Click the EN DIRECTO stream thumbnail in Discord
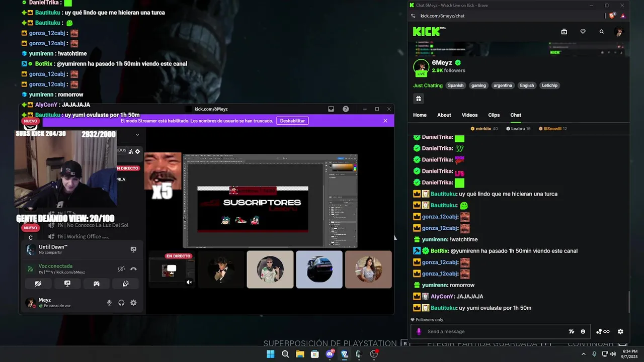The width and height of the screenshot is (644, 362). point(171,270)
